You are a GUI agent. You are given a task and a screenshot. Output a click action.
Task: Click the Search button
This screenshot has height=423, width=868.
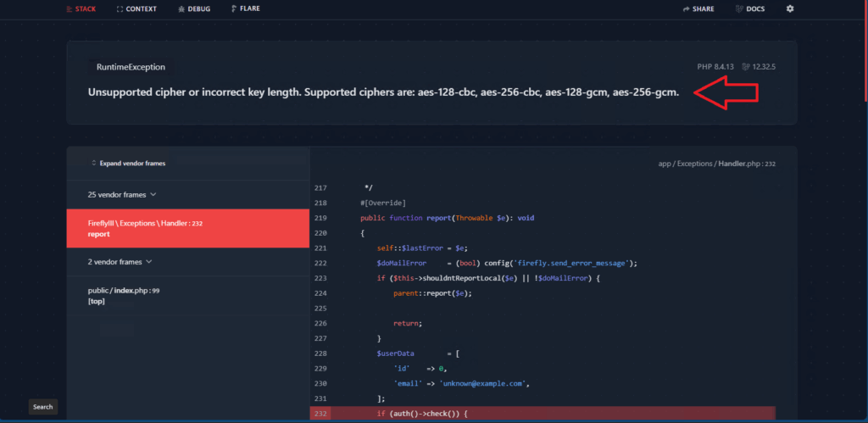coord(43,407)
